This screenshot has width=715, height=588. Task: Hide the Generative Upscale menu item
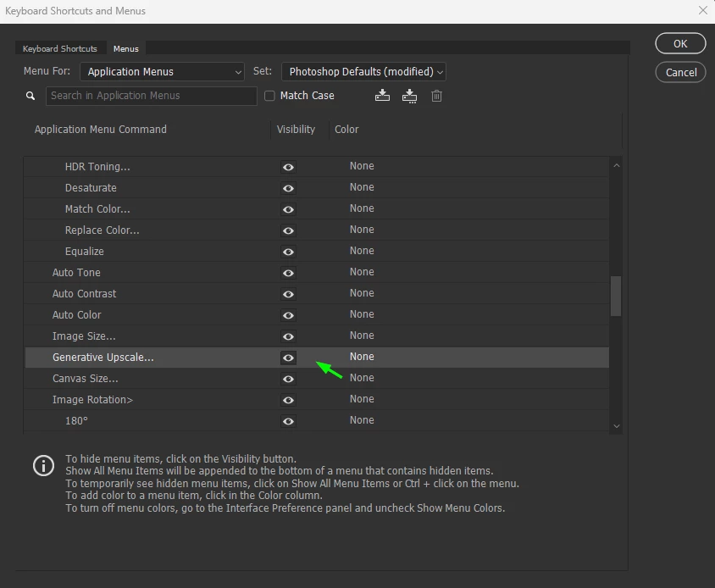pyautogui.click(x=288, y=358)
